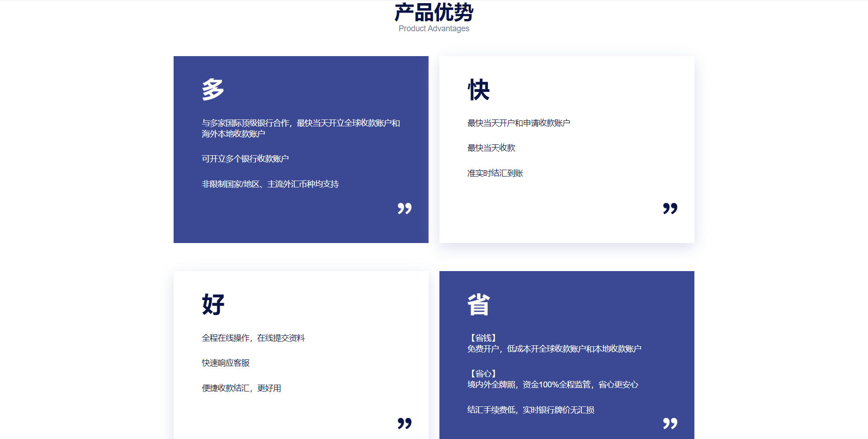Click the quotation mark icon in the 多 card
Screen dimensions: 868x439
405,209
